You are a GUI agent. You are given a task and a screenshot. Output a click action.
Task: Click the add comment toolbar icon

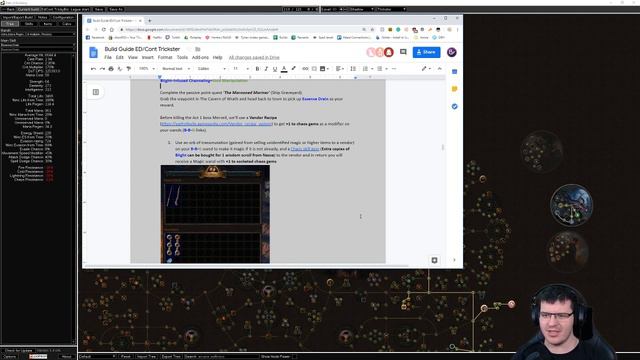(314, 69)
